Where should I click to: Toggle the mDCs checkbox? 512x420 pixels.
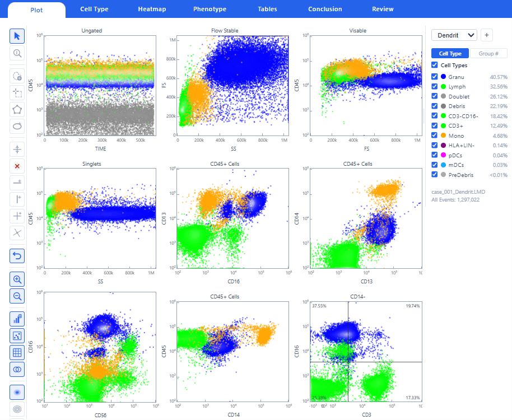pos(434,165)
